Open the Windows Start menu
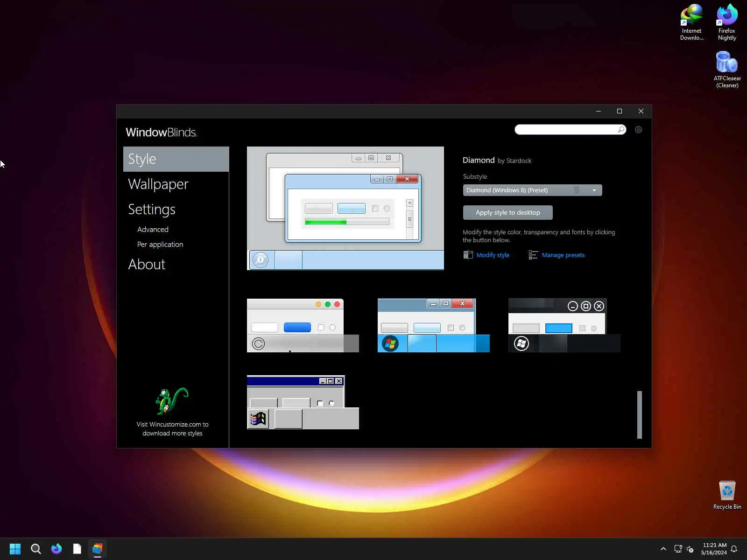The width and height of the screenshot is (747, 560). coord(15,549)
